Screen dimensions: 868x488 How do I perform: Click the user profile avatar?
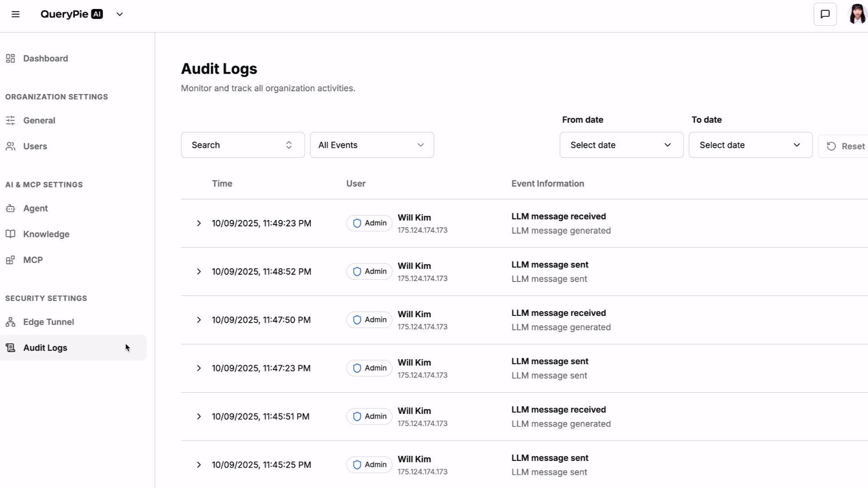pos(857,14)
